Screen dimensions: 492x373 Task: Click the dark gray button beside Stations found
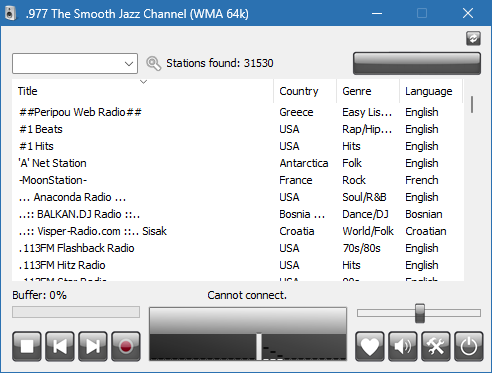tap(417, 63)
